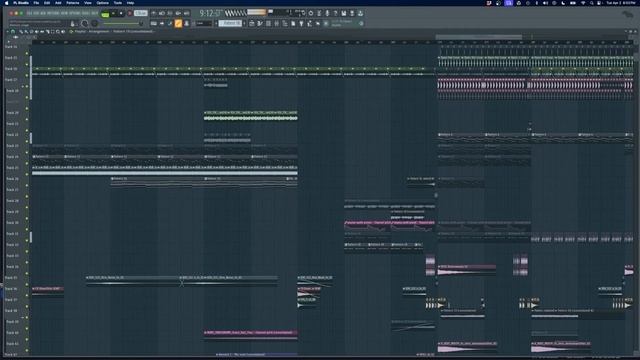
Task: Click the macOS volume icon in menu bar
Action: click(x=546, y=3)
